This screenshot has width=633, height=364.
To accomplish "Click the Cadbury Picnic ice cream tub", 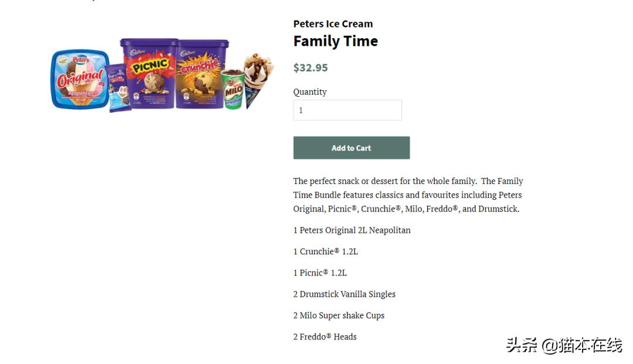I will (149, 73).
